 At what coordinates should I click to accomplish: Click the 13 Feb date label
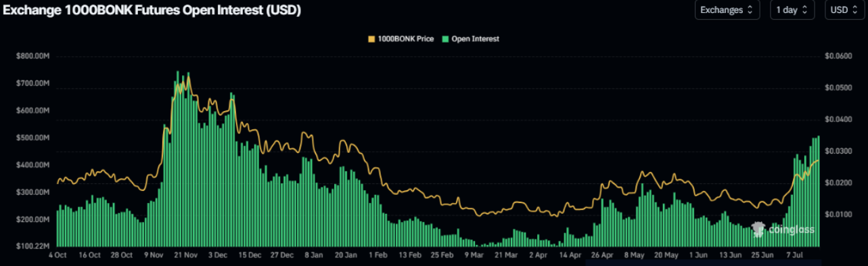coord(410,256)
